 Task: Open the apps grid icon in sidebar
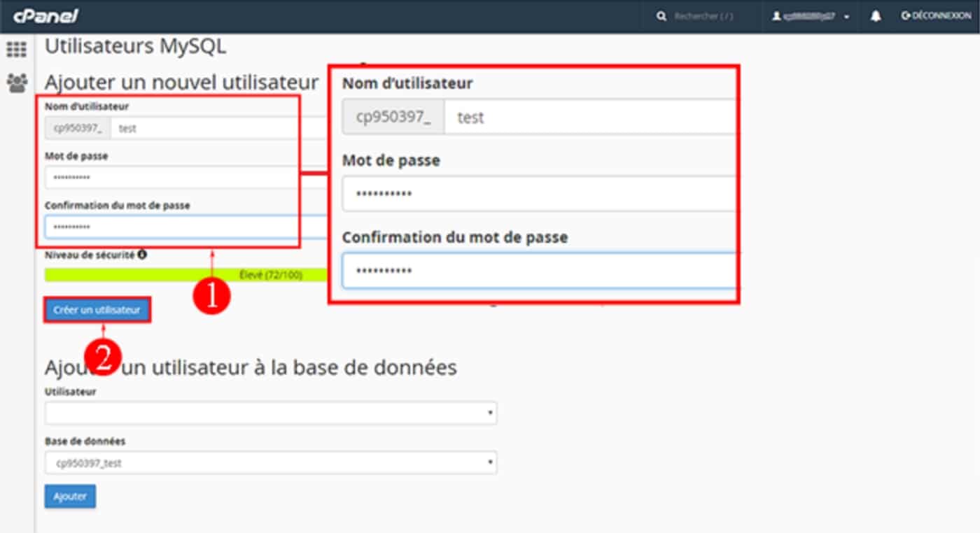[16, 50]
